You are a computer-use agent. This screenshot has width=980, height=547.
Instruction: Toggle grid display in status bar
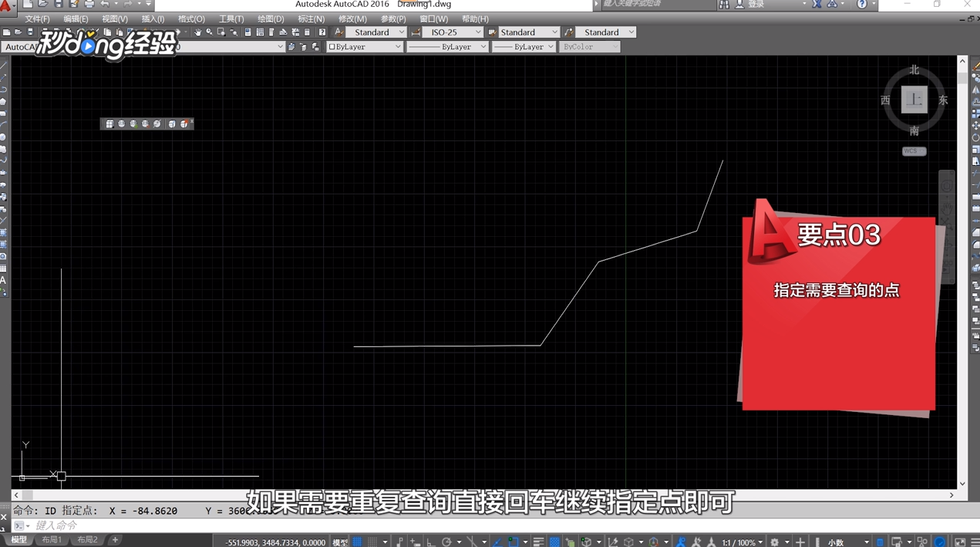(357, 542)
